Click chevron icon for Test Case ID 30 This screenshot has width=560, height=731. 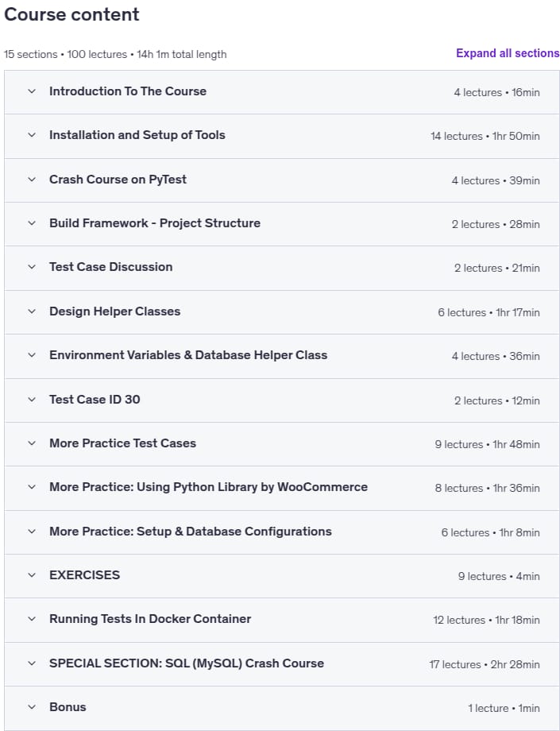point(32,400)
